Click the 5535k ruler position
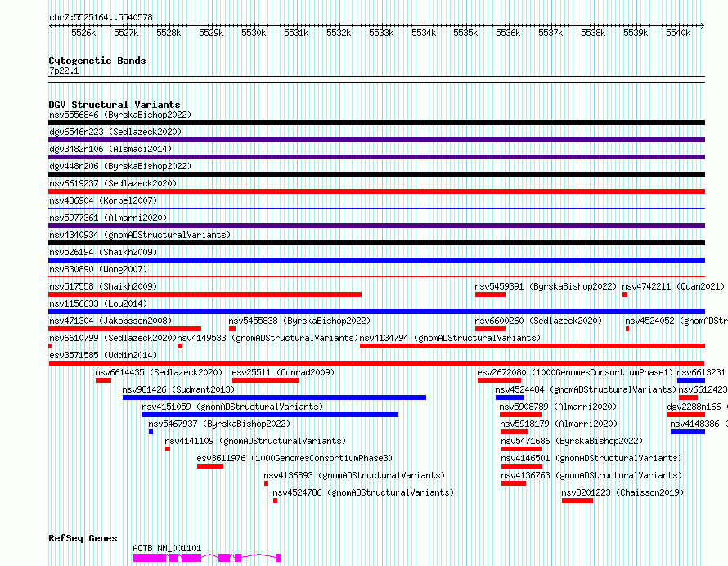 tap(465, 33)
